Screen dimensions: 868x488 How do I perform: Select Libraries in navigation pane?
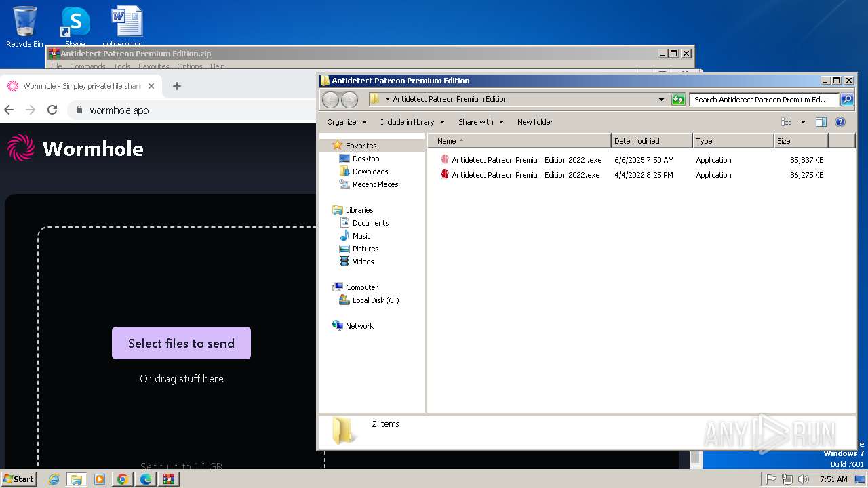click(359, 210)
